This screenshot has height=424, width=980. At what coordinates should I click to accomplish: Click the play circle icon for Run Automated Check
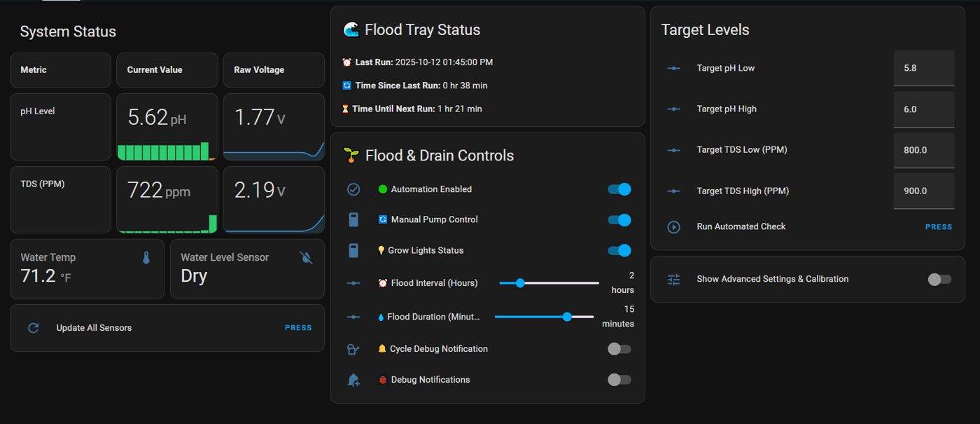673,227
